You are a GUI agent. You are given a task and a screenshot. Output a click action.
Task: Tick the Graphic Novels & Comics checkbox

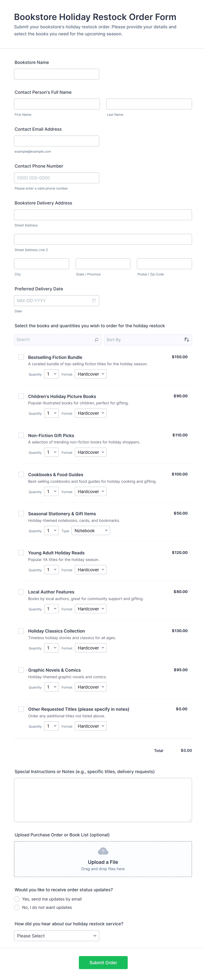pos(21,670)
